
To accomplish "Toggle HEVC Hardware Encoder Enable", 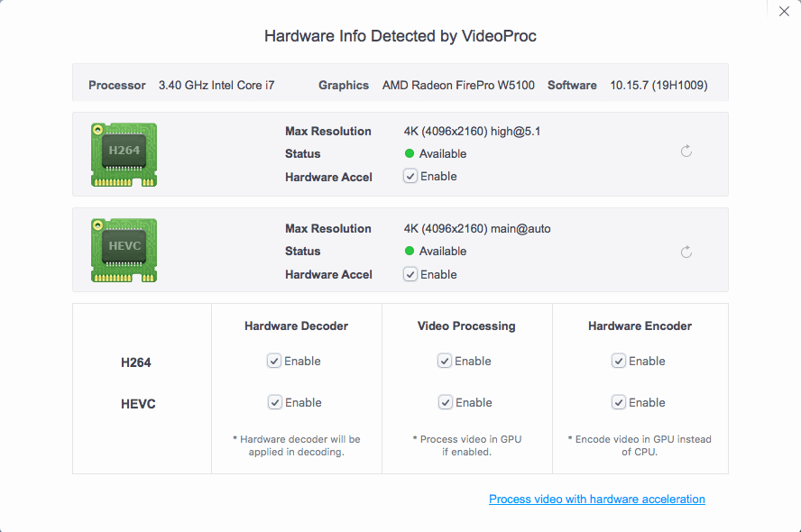I will click(619, 402).
